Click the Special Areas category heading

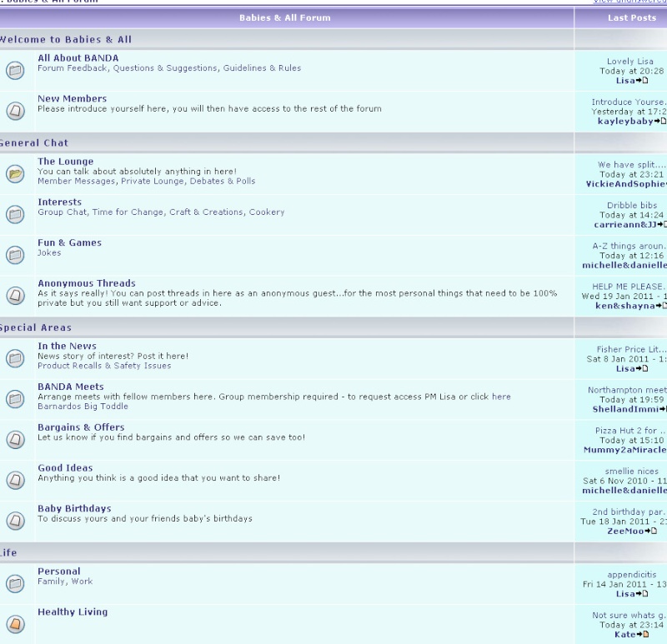coord(35,327)
